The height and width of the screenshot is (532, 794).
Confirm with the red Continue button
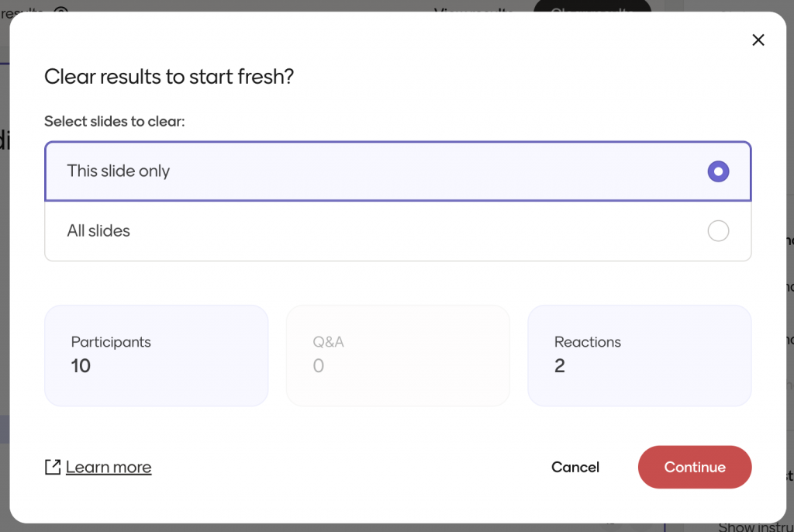coord(694,467)
